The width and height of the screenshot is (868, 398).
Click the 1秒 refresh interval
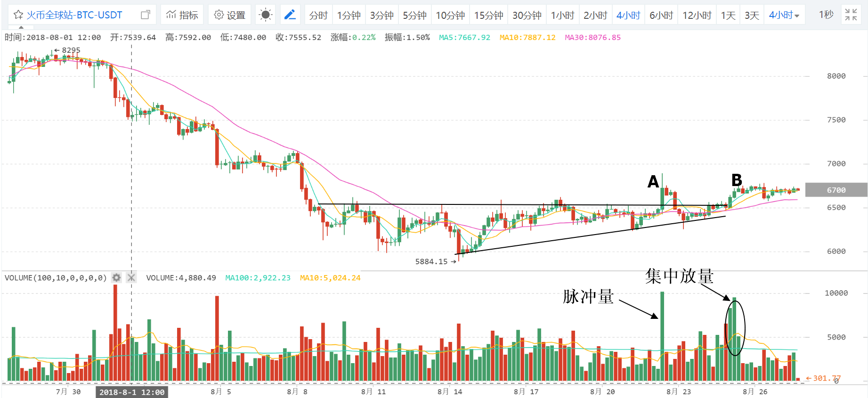[x=826, y=15]
